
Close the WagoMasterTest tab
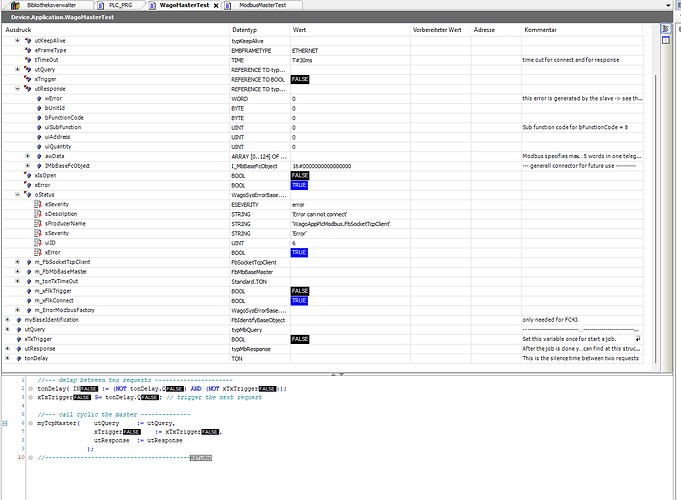pos(216,6)
